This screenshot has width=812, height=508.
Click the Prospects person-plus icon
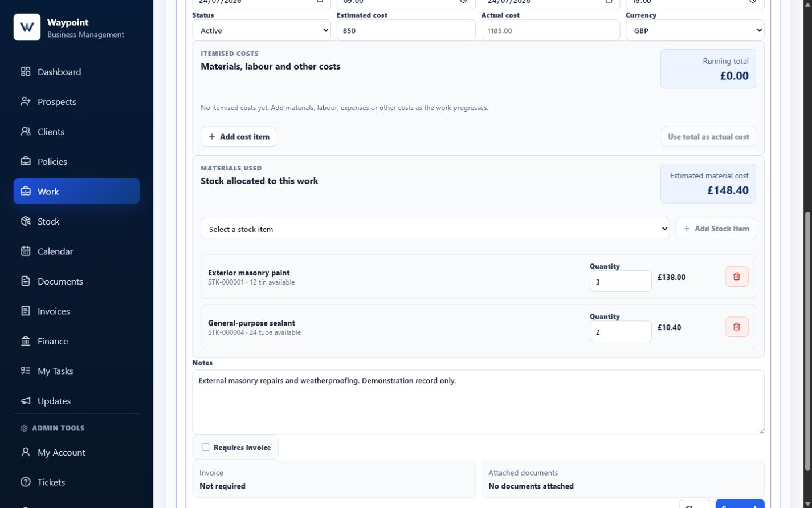tap(26, 101)
